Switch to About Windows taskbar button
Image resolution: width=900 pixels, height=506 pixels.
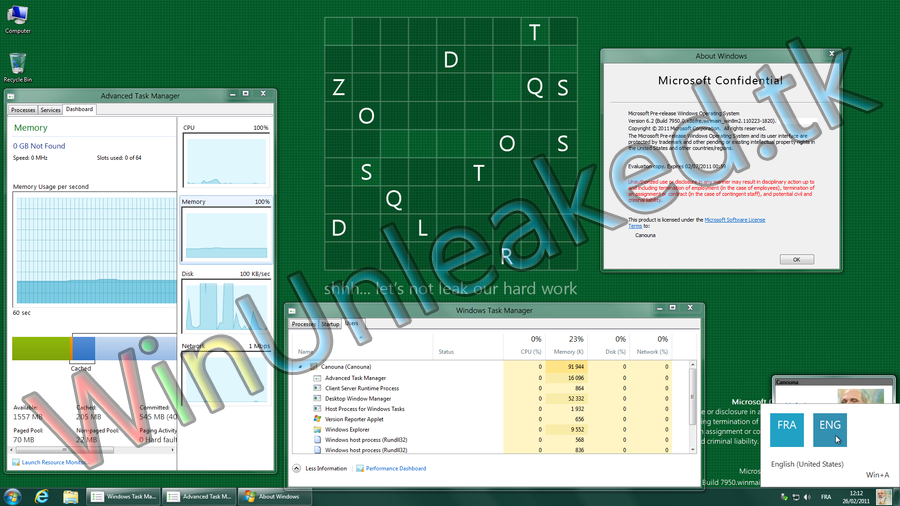pos(274,497)
